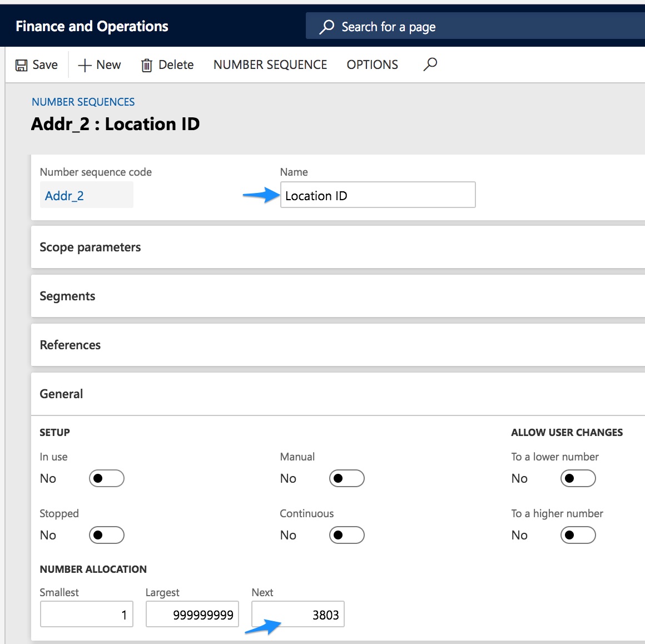Screen dimensions: 645x644
Task: Toggle the Stopped switch
Action: pyautogui.click(x=107, y=535)
